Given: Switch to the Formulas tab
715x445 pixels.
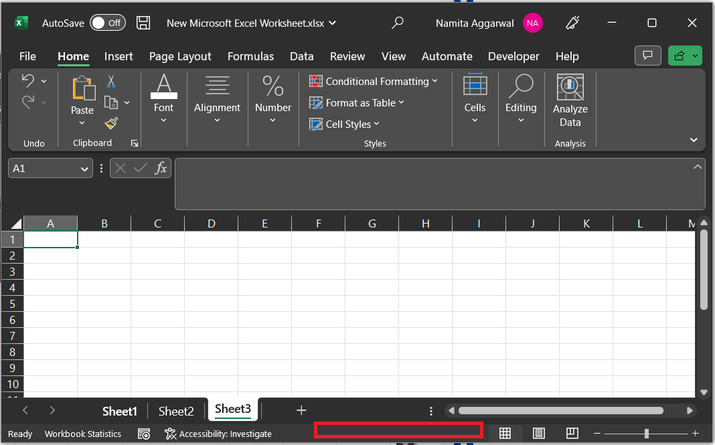Looking at the screenshot, I should (250, 56).
